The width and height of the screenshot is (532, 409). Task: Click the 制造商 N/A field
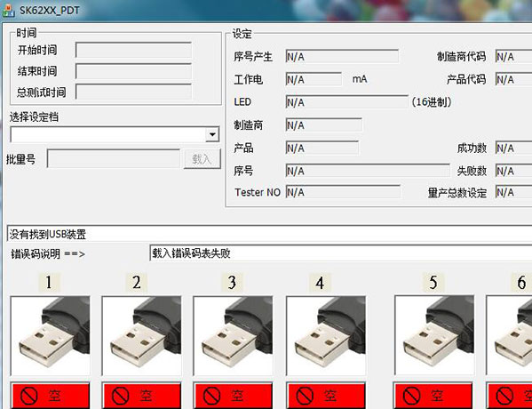tap(323, 125)
